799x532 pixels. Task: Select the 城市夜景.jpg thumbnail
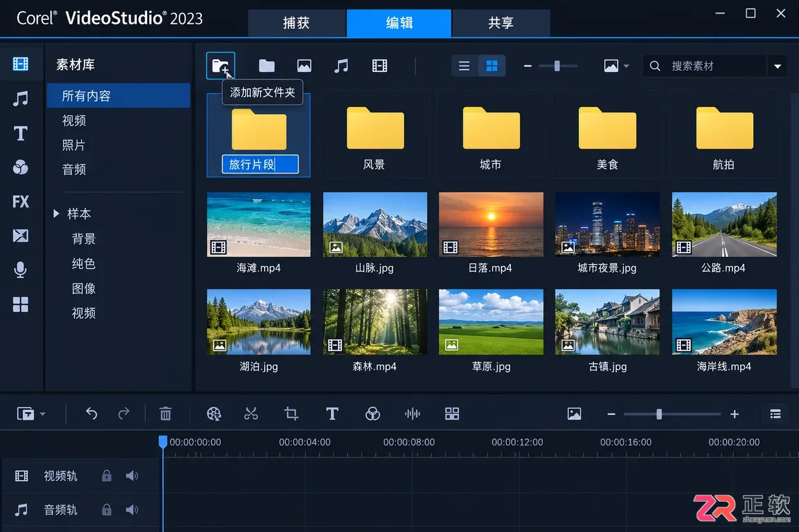(x=607, y=224)
